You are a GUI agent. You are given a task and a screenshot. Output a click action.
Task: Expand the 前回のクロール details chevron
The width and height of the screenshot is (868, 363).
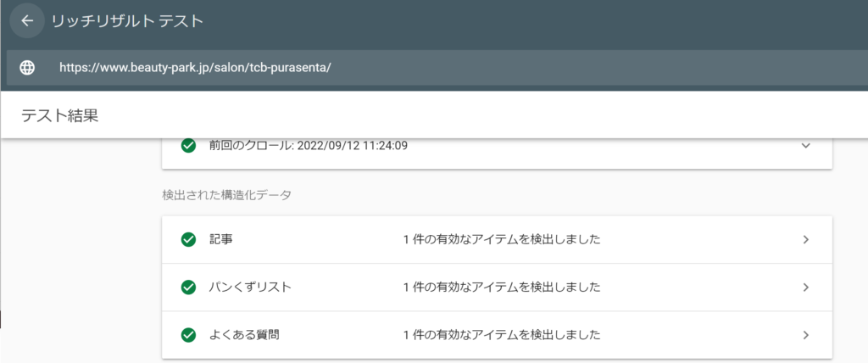pos(806,146)
